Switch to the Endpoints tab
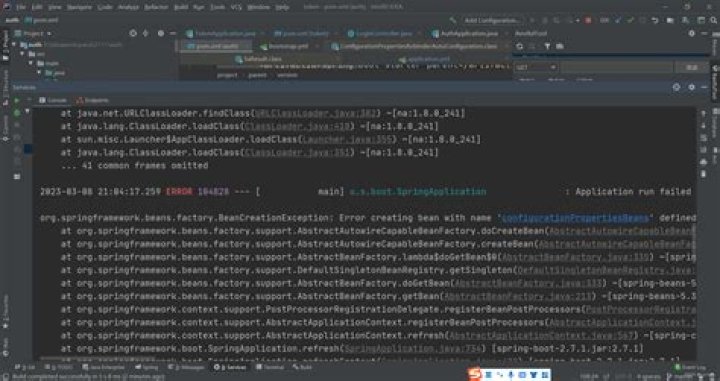Image resolution: width=720 pixels, height=381 pixels. click(x=92, y=100)
